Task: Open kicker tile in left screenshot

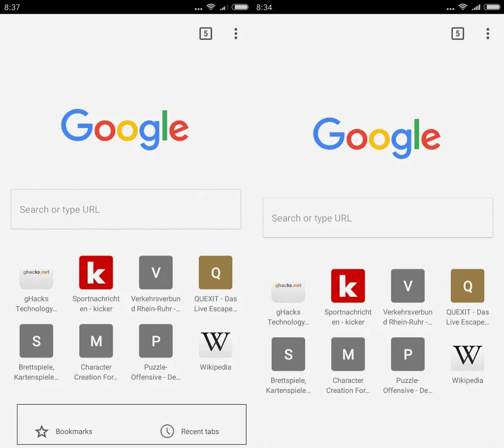Action: pos(96,272)
